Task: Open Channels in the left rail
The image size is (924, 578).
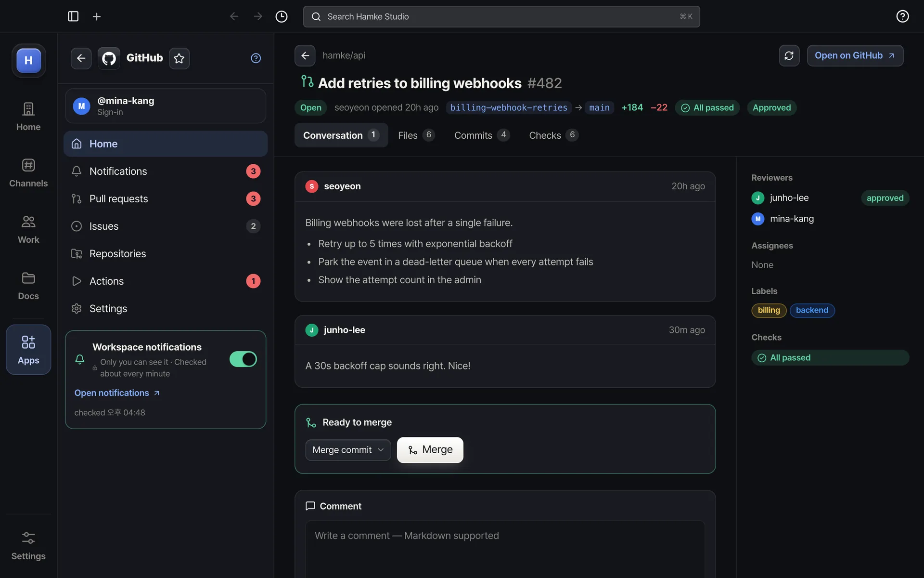Action: pyautogui.click(x=28, y=173)
